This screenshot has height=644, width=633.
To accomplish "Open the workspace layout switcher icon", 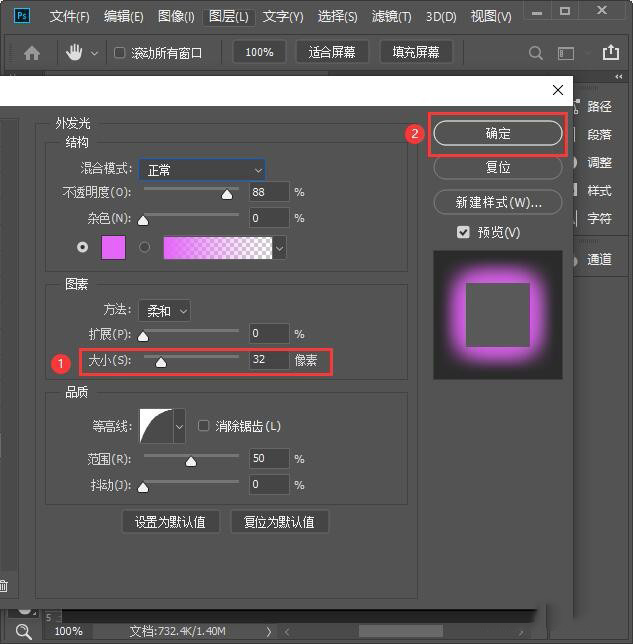I will pos(566,53).
